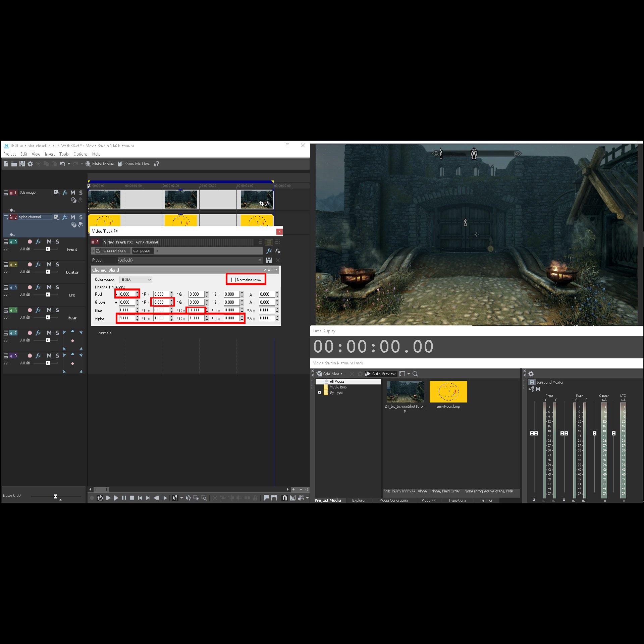The height and width of the screenshot is (644, 644).
Task: Open track FX for Center audio track
Action: point(38,264)
